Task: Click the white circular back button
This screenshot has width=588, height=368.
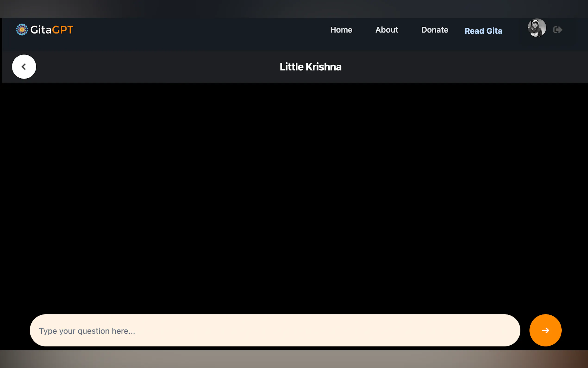Action: [24, 67]
